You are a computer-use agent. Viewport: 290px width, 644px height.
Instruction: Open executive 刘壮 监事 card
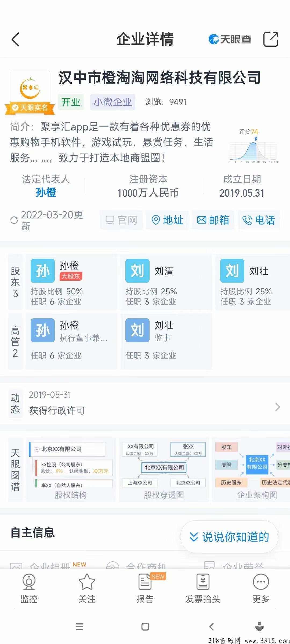point(166,342)
